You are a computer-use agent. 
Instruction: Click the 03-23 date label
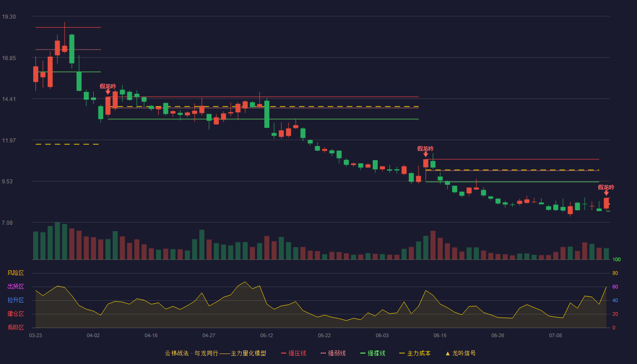(35, 335)
